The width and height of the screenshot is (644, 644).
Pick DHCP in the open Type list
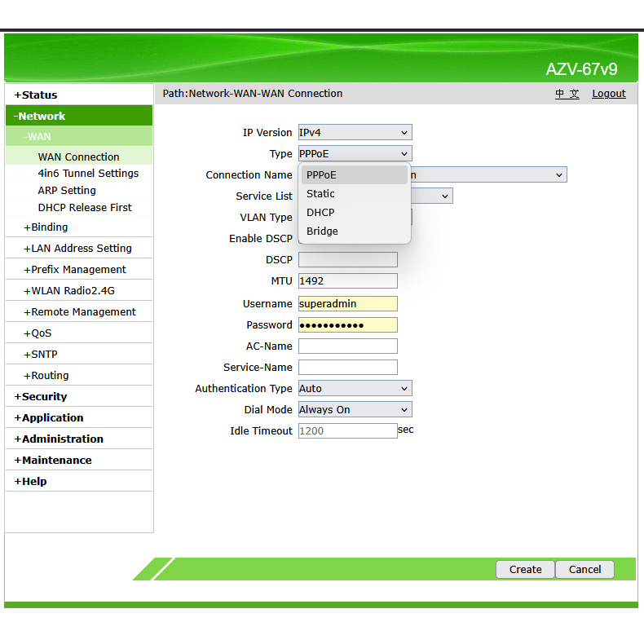coord(320,213)
